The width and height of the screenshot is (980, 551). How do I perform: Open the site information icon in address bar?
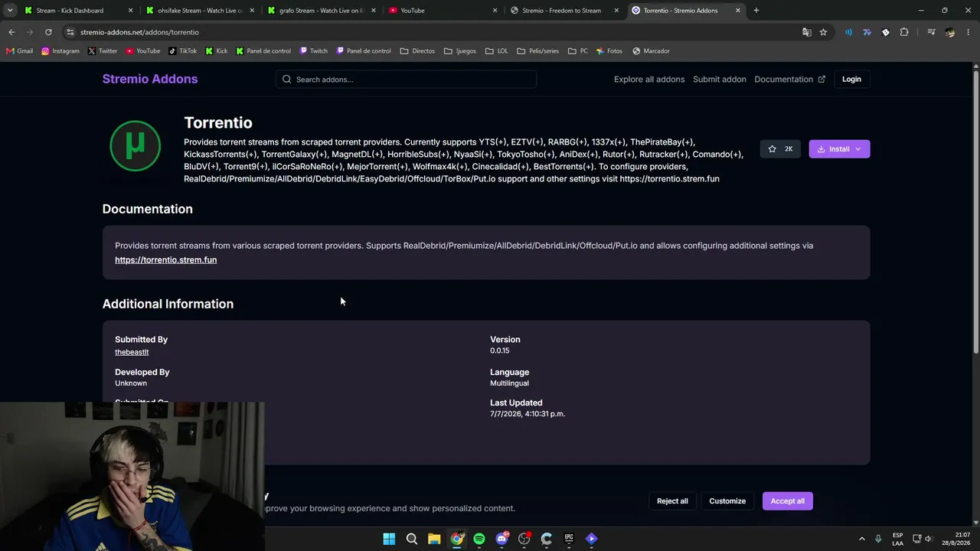click(x=70, y=32)
